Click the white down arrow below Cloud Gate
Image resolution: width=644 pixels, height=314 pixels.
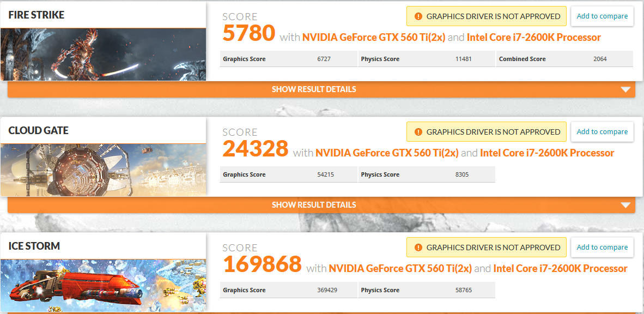click(x=625, y=206)
